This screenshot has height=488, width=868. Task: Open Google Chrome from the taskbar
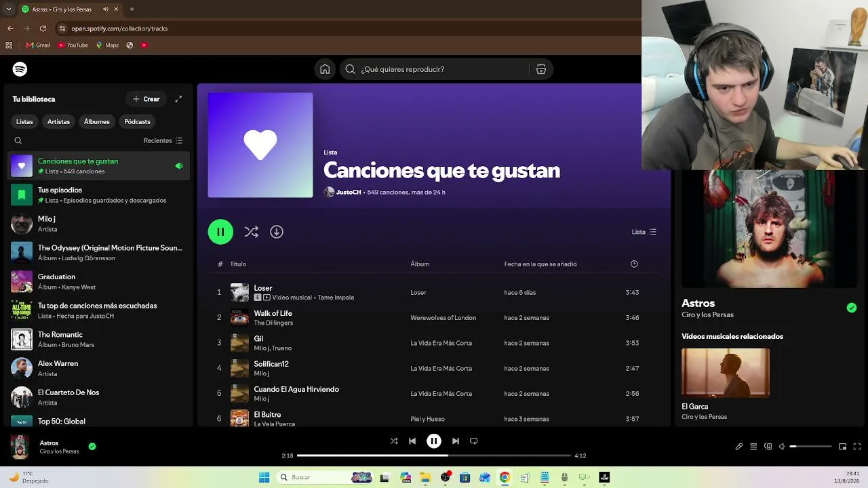pyautogui.click(x=505, y=477)
